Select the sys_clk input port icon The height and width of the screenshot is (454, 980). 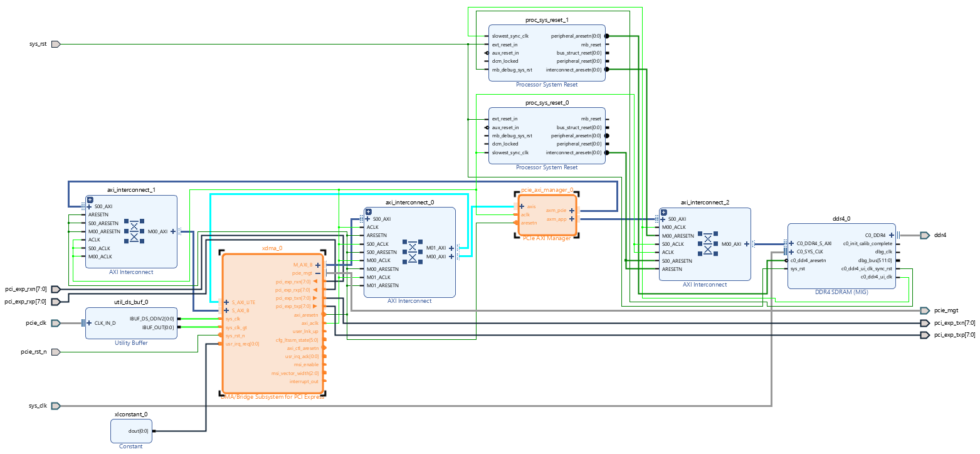click(55, 405)
